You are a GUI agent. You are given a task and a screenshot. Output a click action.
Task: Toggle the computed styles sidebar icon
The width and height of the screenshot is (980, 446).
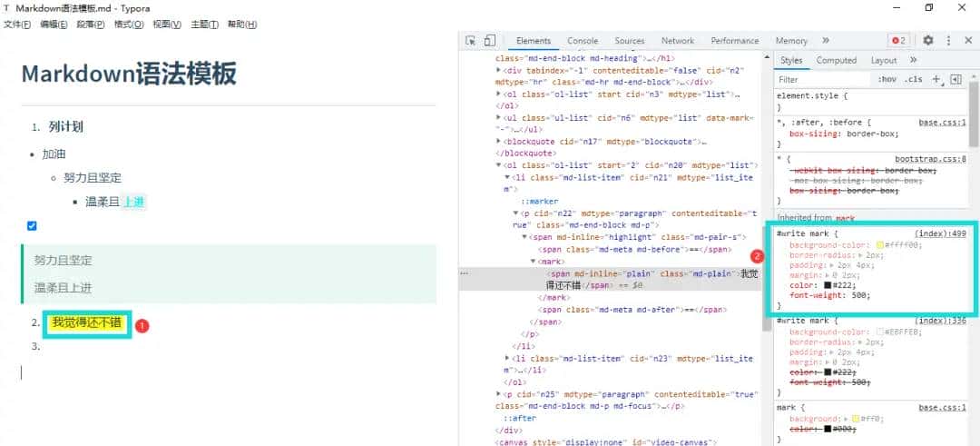(x=955, y=79)
